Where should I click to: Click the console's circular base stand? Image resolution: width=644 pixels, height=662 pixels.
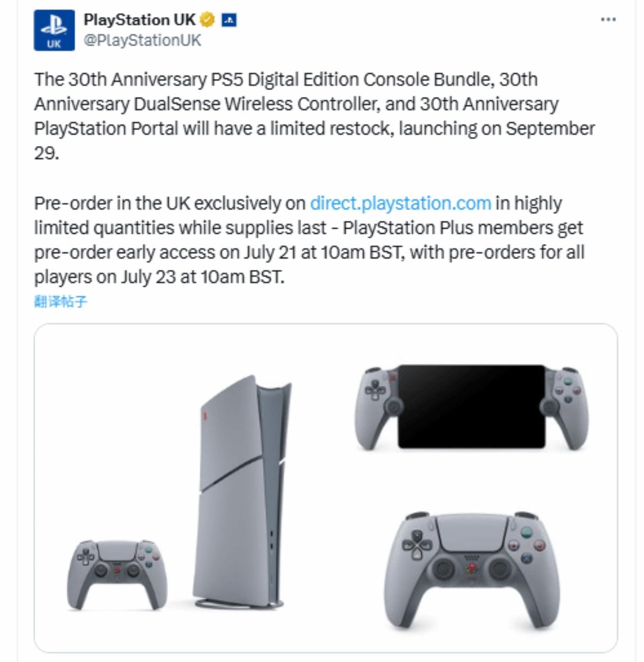[238, 604]
